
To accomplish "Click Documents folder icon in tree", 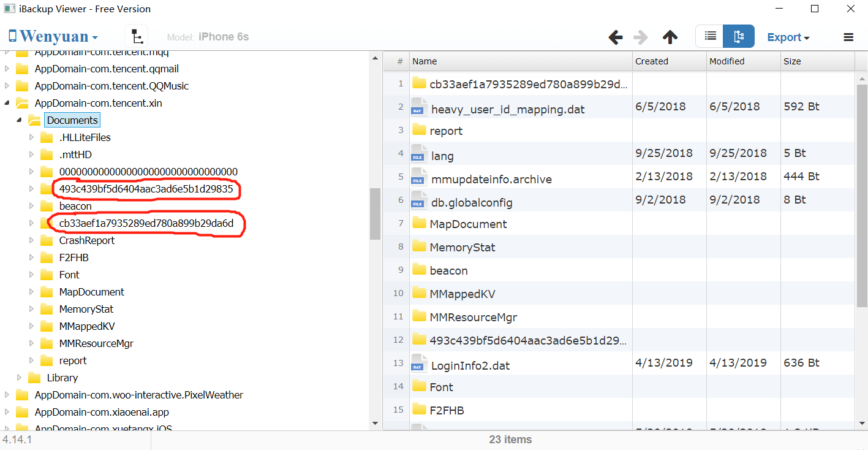I will coord(34,120).
